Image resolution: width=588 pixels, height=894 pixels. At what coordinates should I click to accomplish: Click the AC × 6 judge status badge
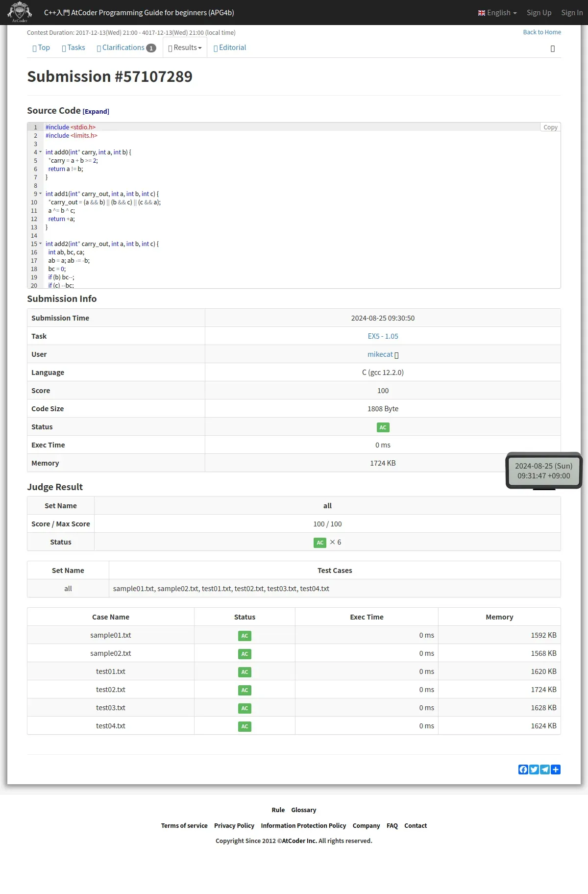tap(320, 543)
